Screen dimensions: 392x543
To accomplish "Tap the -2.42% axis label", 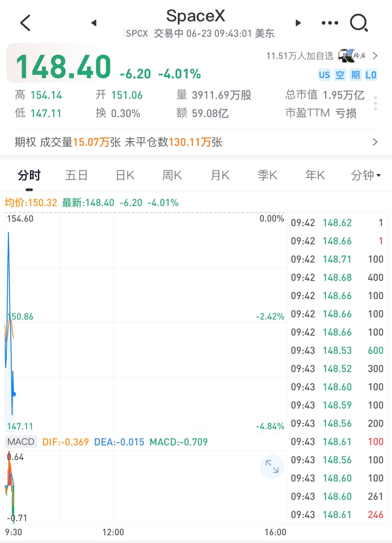I will 270,316.
